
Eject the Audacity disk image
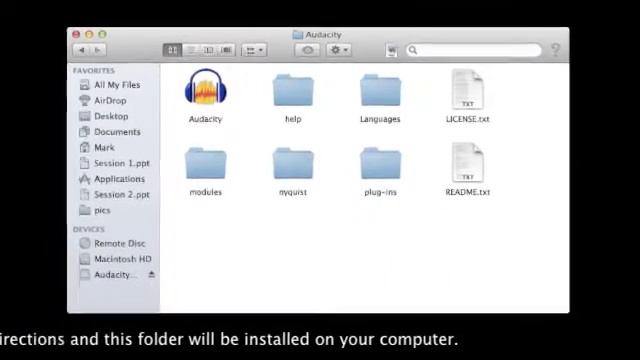(151, 274)
